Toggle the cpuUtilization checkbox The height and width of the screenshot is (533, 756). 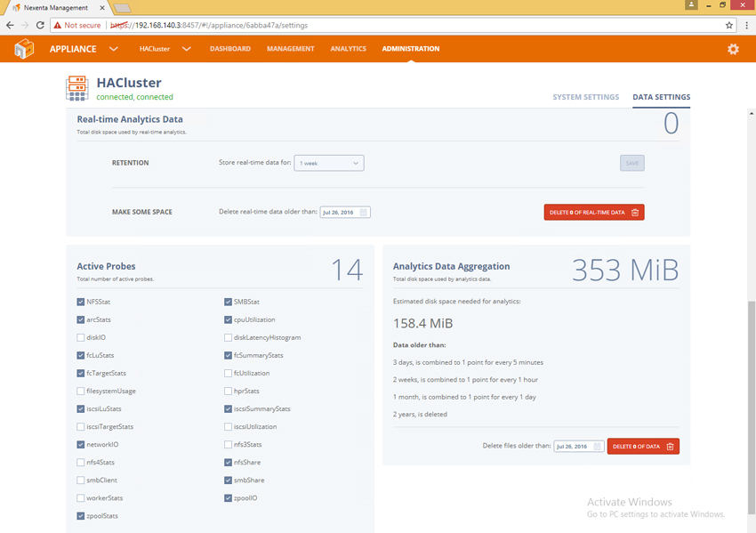pos(228,319)
